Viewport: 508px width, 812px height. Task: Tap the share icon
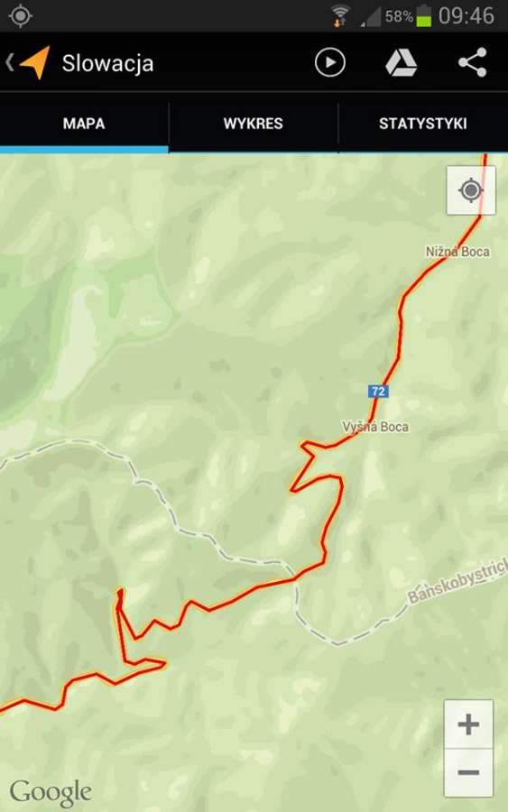[x=473, y=62]
